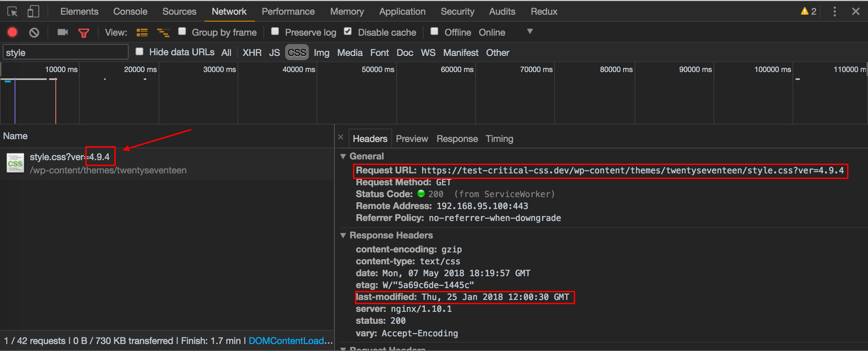
Task: Go to the Performance tab
Action: tap(288, 12)
